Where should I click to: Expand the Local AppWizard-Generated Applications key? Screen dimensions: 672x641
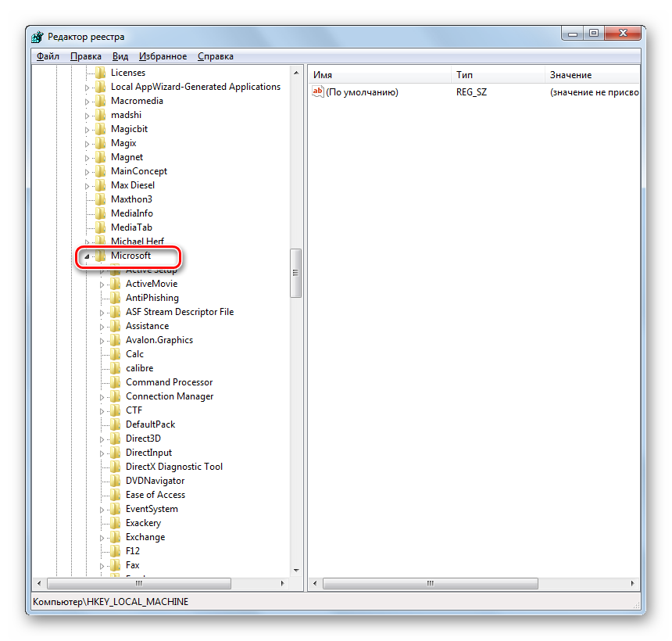87,88
